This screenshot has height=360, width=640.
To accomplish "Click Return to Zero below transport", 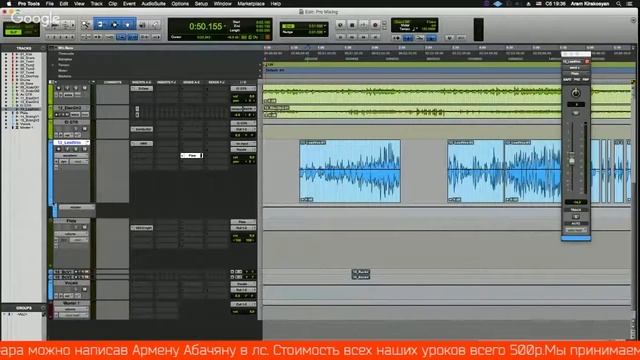I will (x=340, y=37).
